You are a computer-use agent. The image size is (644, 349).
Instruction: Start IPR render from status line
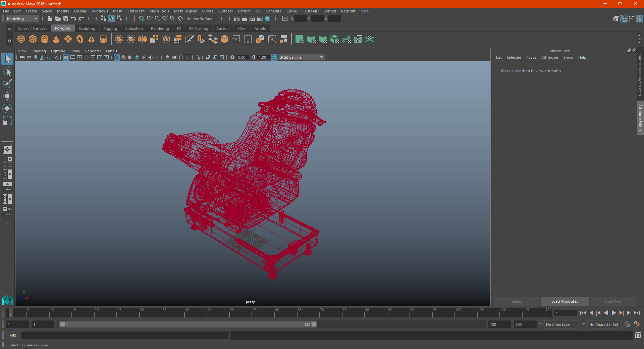tap(252, 19)
